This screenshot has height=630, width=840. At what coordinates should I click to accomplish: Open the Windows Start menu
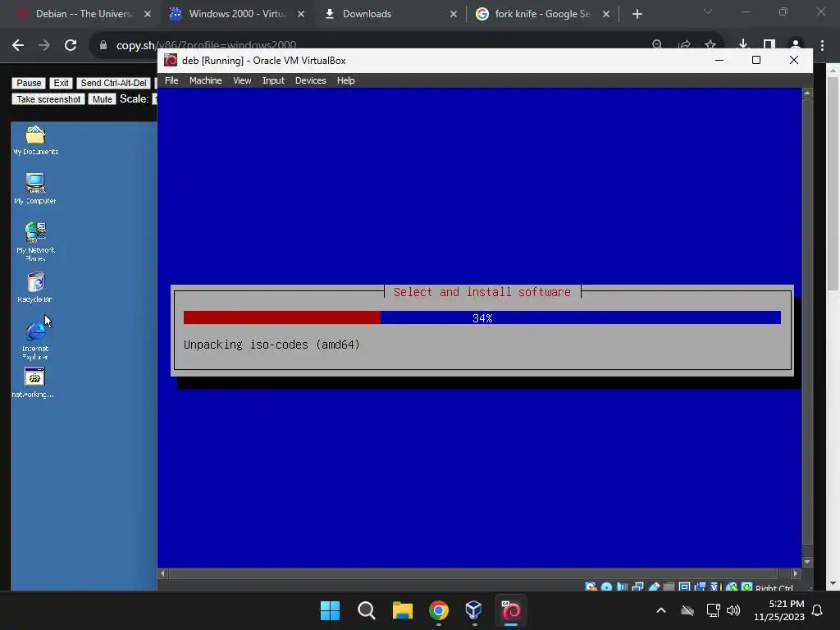pyautogui.click(x=330, y=610)
